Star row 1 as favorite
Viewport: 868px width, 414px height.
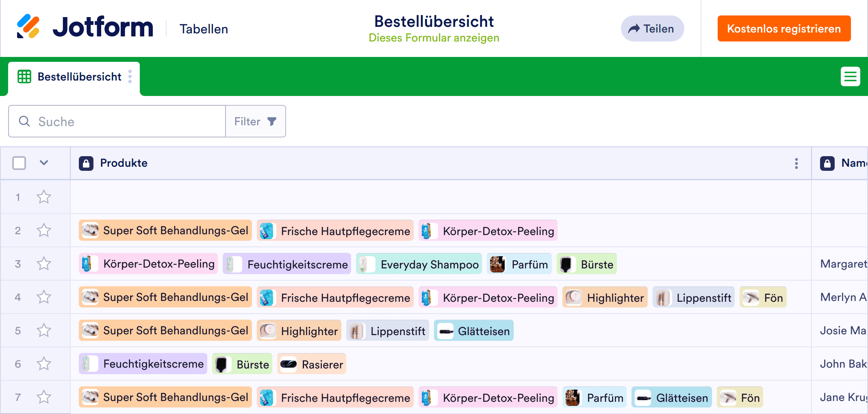[44, 197]
